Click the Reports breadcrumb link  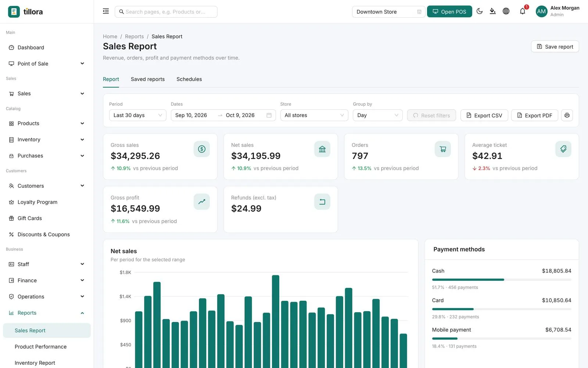click(135, 36)
